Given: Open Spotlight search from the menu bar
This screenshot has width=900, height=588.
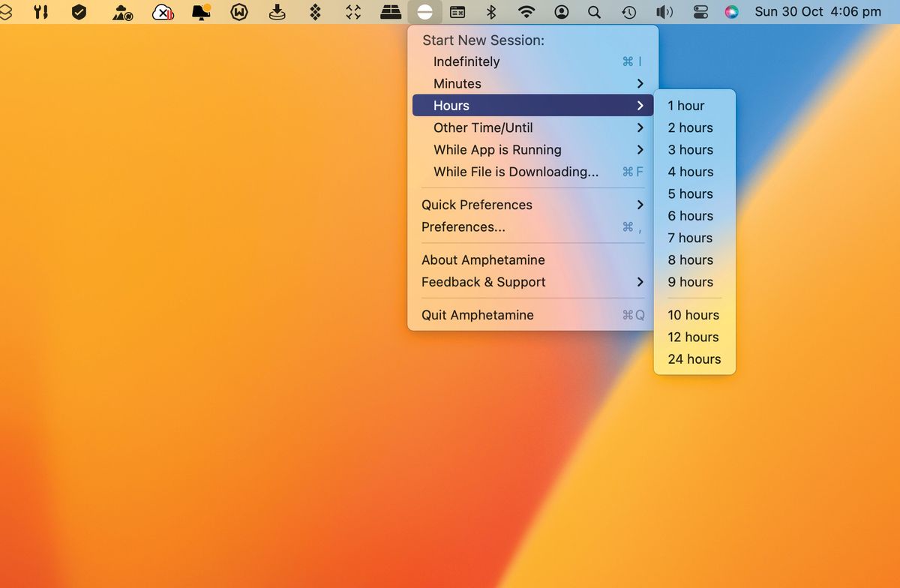Looking at the screenshot, I should click(x=595, y=12).
